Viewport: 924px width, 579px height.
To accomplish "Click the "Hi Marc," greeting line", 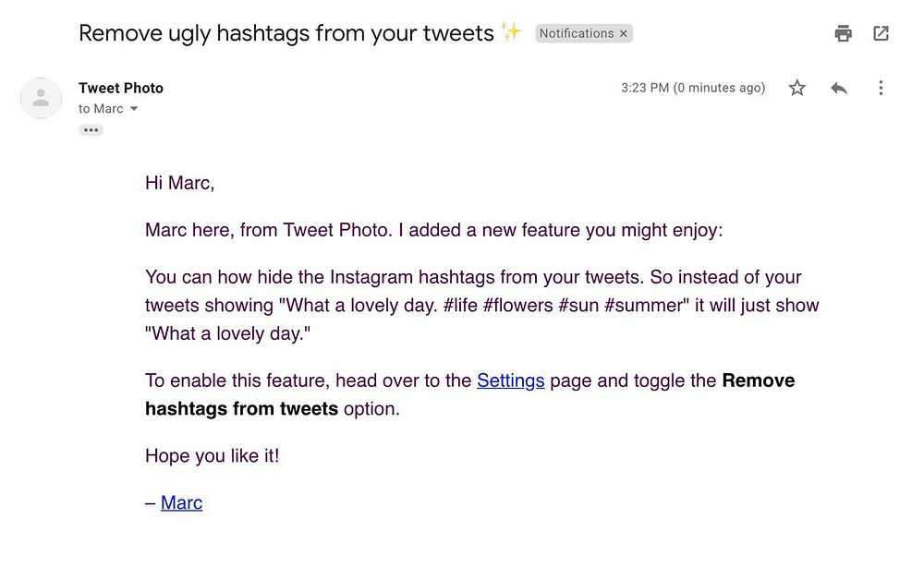I will point(179,183).
